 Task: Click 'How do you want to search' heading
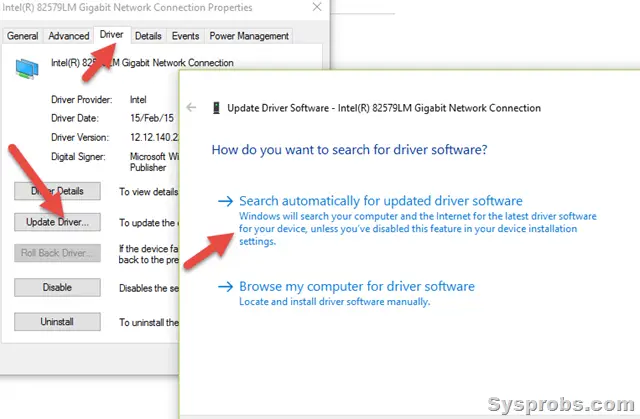349,150
